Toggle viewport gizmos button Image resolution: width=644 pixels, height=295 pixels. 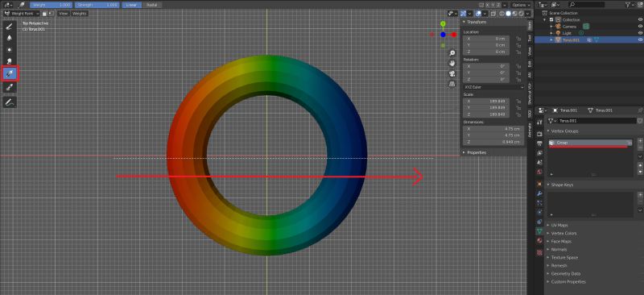tap(464, 14)
